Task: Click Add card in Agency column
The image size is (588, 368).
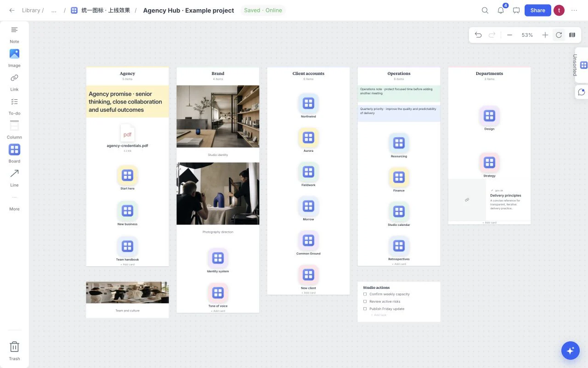Action: 127,264
